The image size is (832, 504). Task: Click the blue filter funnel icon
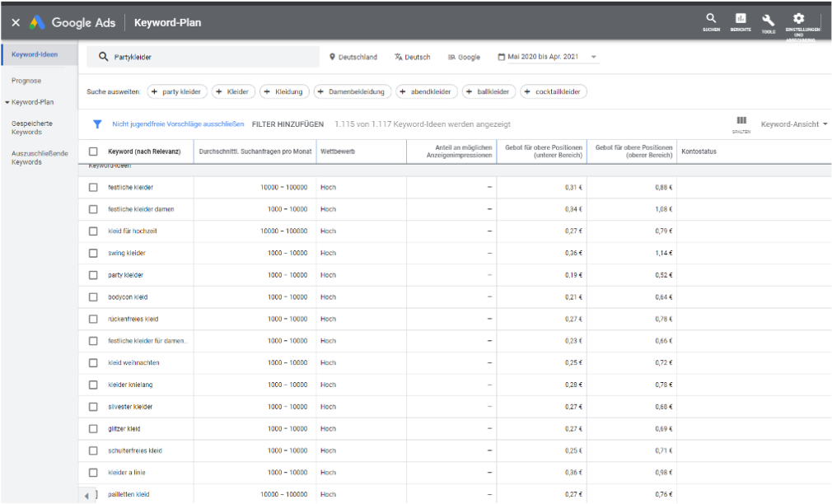[97, 124]
